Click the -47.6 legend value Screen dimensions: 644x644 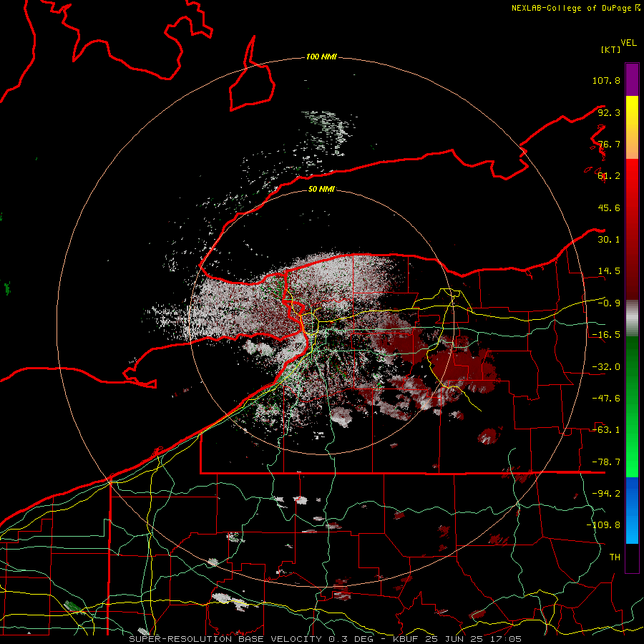(x=606, y=399)
